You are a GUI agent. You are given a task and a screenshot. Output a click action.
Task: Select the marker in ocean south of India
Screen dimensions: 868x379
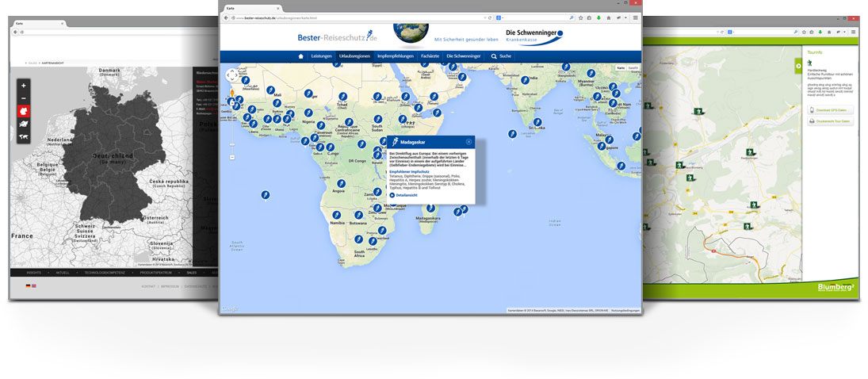point(513,134)
